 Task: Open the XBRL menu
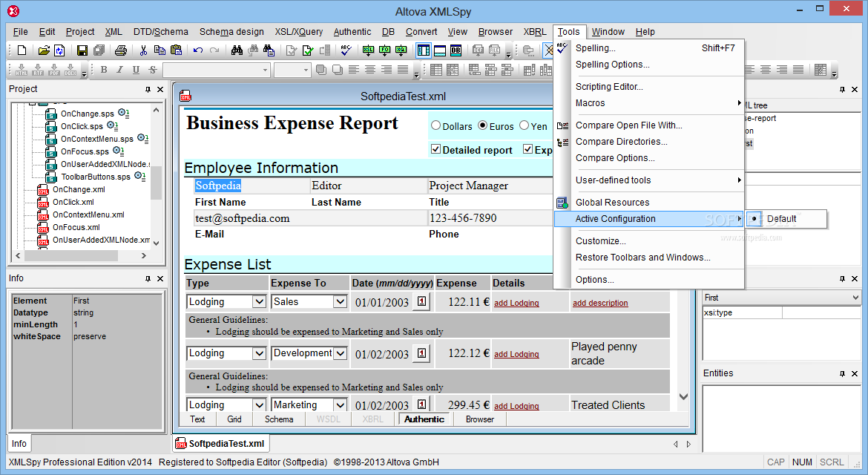point(535,32)
